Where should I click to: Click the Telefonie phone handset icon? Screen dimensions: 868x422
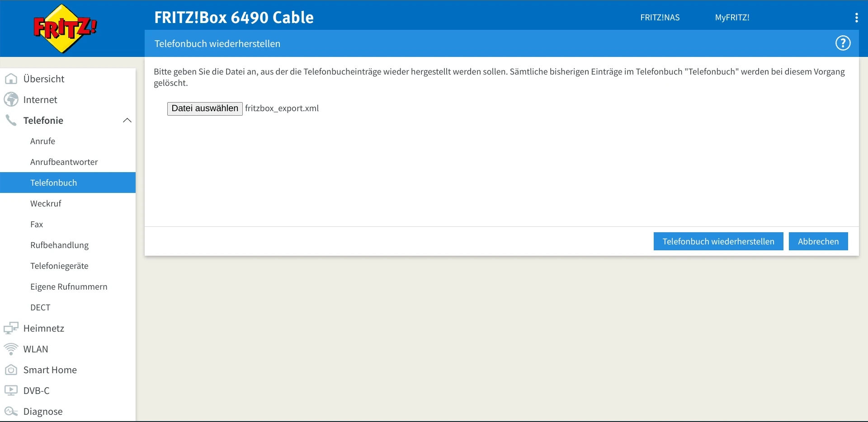11,120
